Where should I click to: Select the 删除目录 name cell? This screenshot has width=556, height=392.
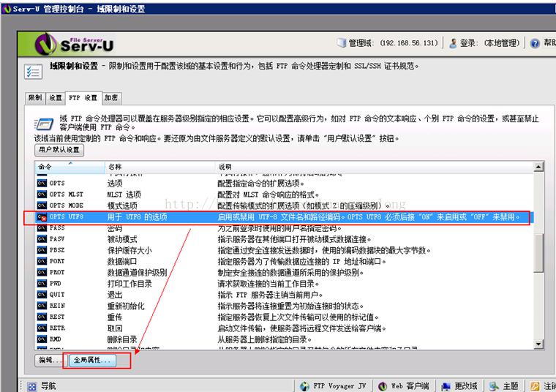[122, 339]
